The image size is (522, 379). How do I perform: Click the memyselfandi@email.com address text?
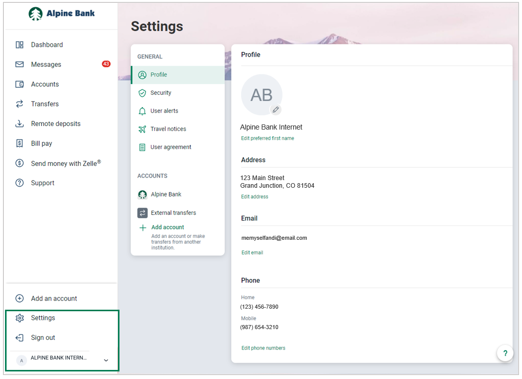click(274, 238)
